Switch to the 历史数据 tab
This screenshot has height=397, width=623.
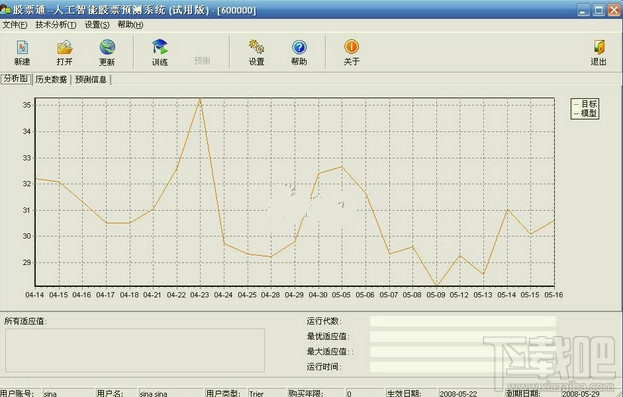51,79
